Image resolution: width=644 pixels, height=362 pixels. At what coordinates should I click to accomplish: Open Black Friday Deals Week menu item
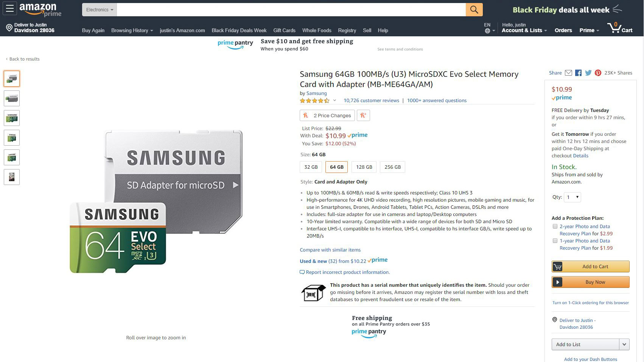[239, 30]
